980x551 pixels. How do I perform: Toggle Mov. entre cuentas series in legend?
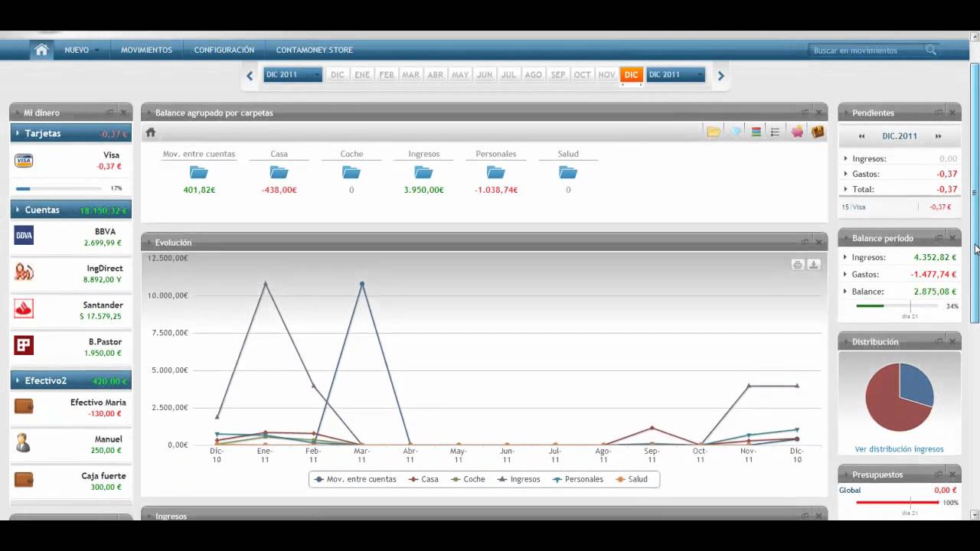point(355,479)
